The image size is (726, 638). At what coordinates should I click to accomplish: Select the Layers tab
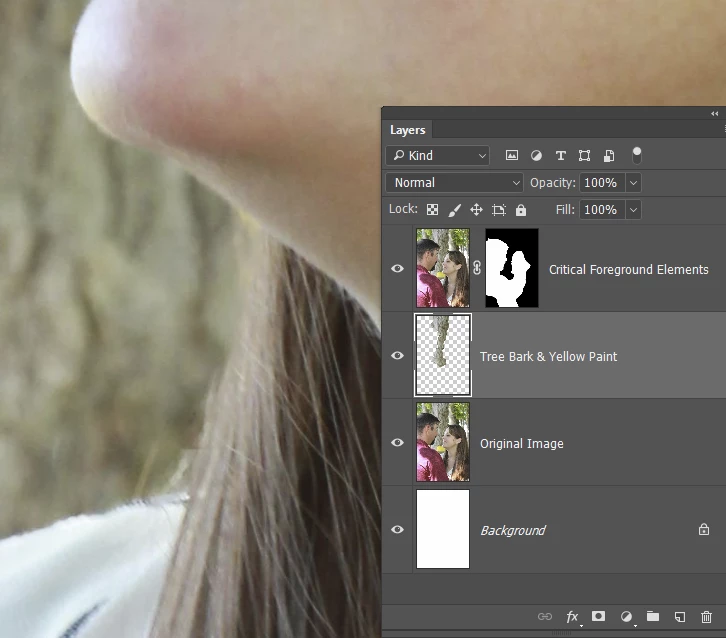point(407,130)
